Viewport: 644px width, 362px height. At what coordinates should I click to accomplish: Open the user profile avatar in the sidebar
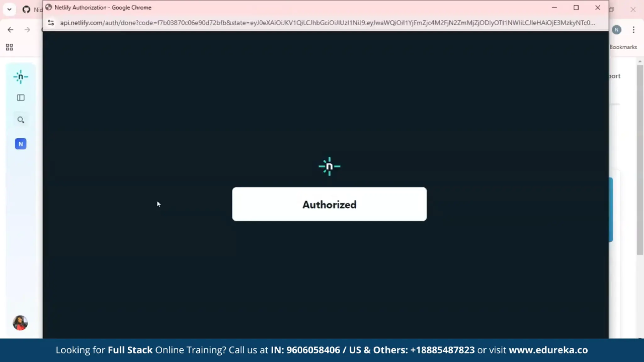pyautogui.click(x=20, y=323)
